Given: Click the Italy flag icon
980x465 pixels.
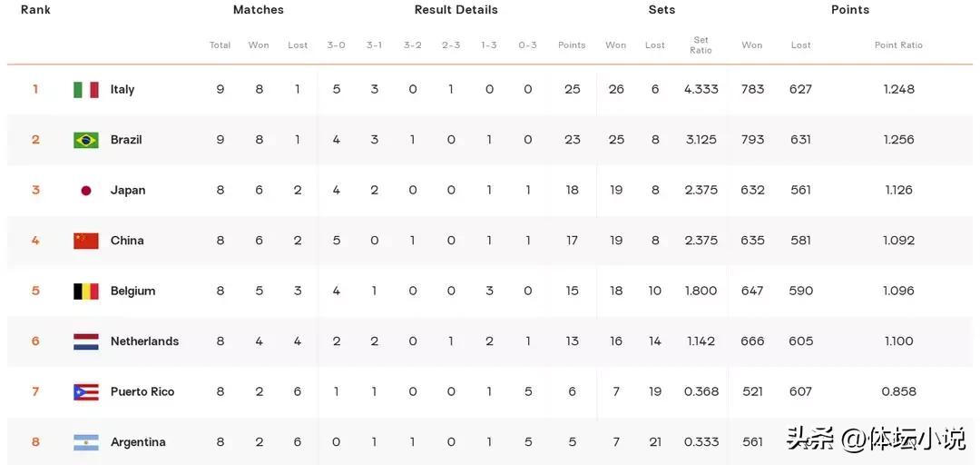Looking at the screenshot, I should pos(85,90).
